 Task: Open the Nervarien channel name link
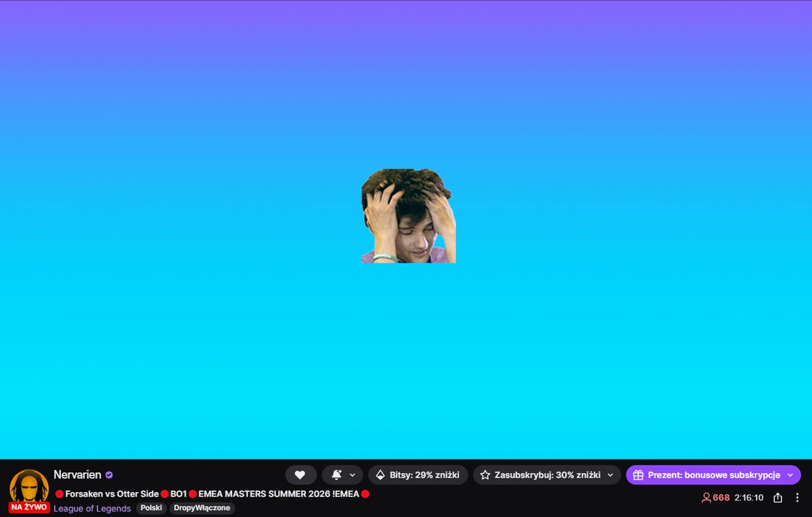[x=77, y=475]
